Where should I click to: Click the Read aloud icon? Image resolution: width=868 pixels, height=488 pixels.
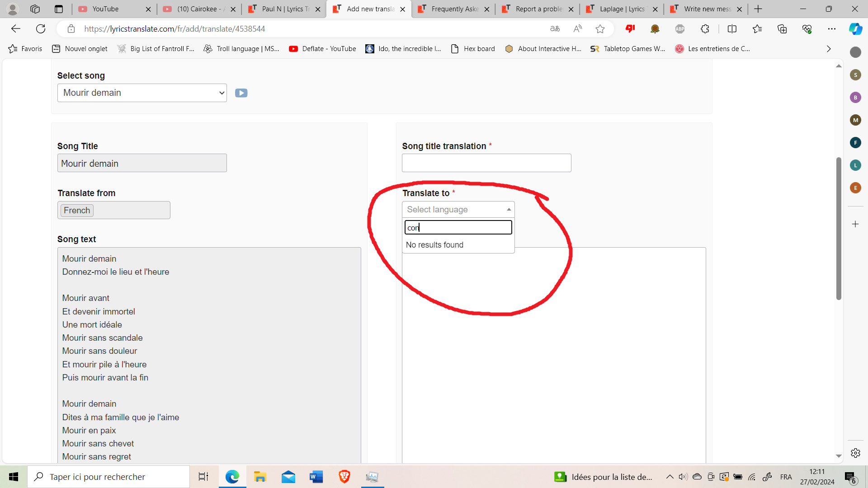[577, 29]
